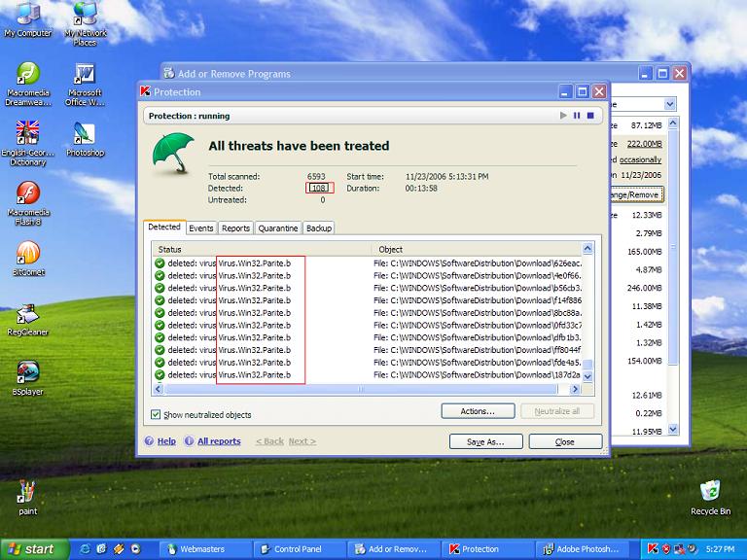Launch Macromedia Flash 8 desktop shortcut

click(27, 203)
